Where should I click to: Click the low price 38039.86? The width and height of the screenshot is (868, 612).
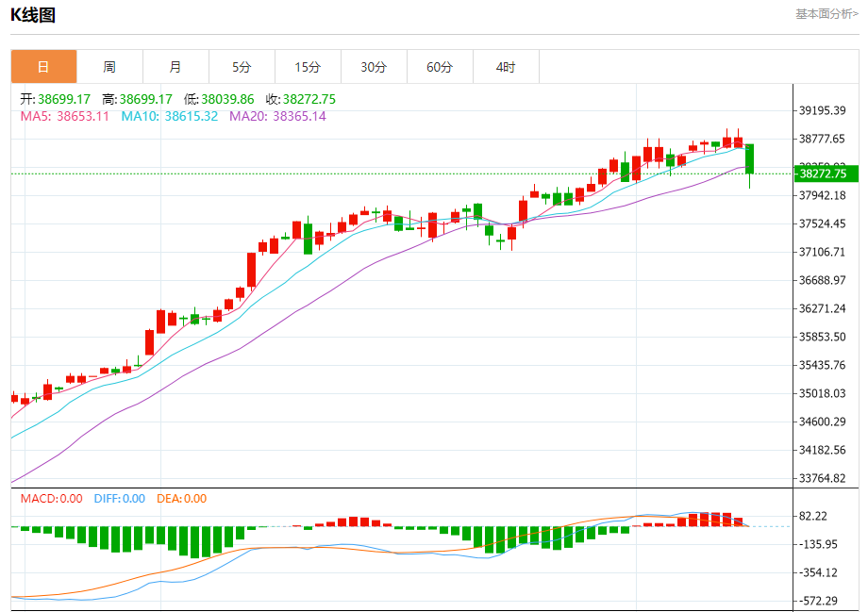pos(227,99)
